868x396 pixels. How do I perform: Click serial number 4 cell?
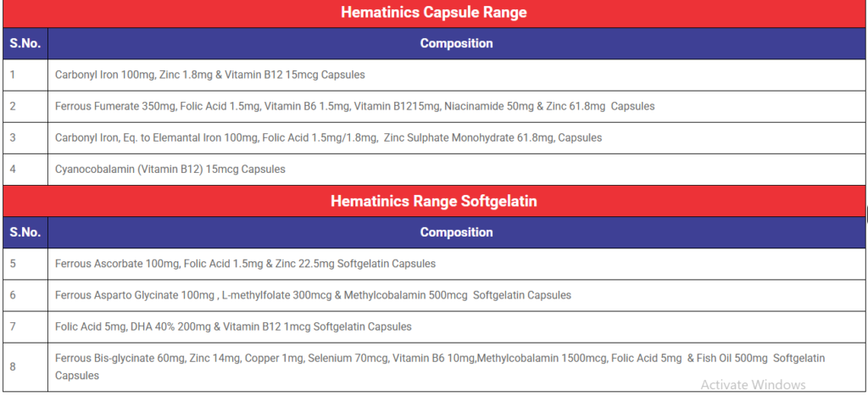pyautogui.click(x=25, y=170)
